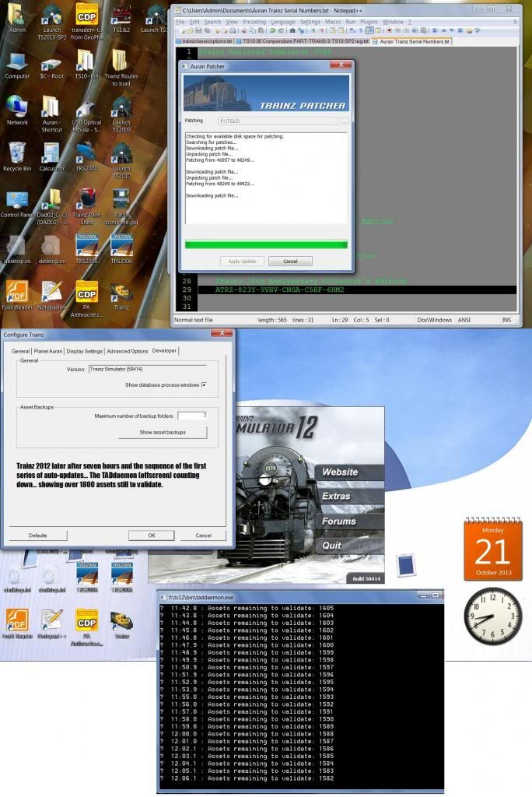Viewport: 532px width, 797px height.
Task: Open the Display Settings tab
Action: pyautogui.click(x=84, y=351)
